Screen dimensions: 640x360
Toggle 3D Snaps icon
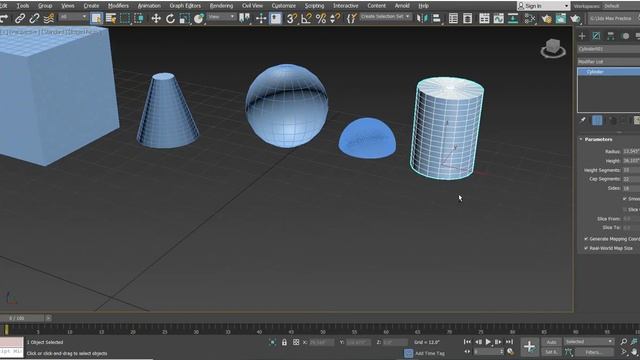point(291,18)
